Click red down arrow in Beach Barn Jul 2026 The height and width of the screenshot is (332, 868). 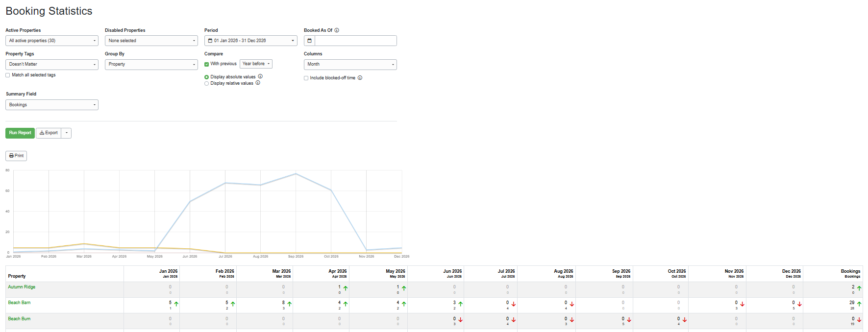[x=514, y=304]
